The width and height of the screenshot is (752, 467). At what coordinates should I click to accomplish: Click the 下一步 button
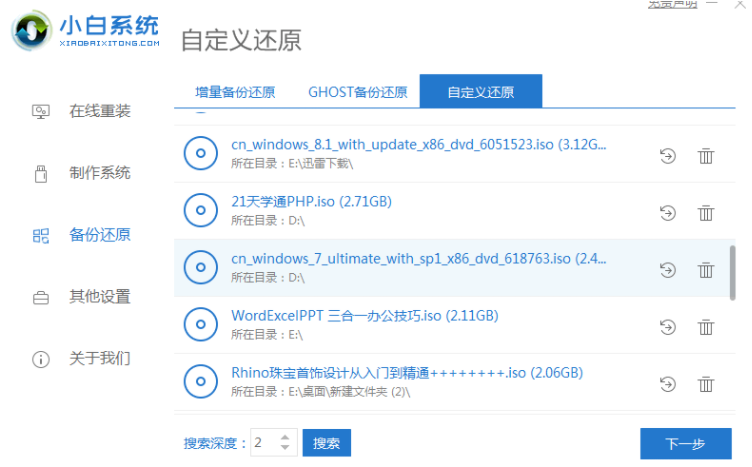coord(685,443)
